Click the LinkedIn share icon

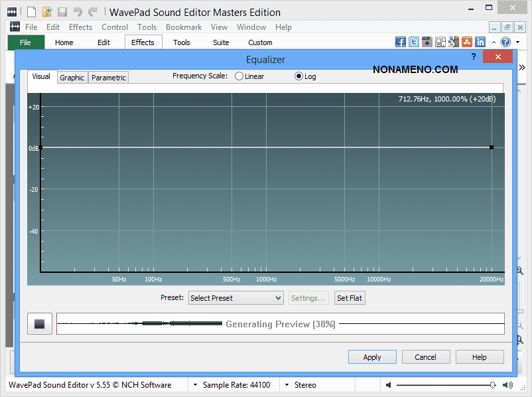point(480,42)
